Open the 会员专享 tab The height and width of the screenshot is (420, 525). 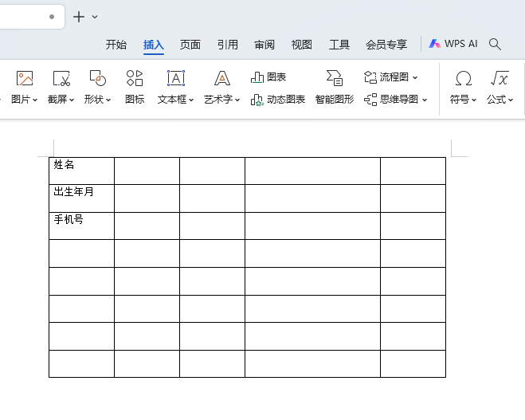[x=386, y=45]
